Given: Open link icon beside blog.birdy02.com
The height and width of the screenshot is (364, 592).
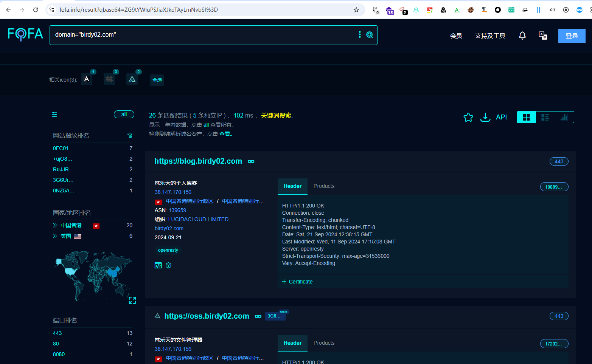Looking at the screenshot, I should click(x=251, y=161).
